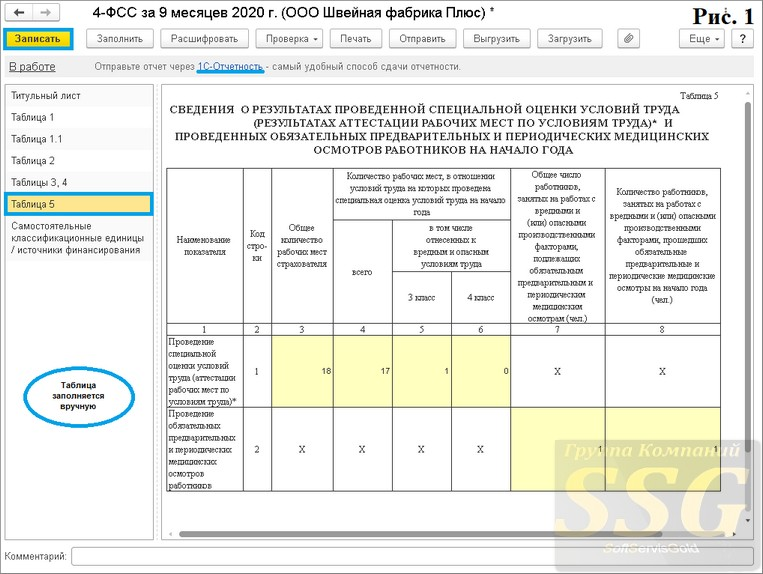The image size is (763, 574).
Task: Select Таблица 1 section
Action: (79, 117)
